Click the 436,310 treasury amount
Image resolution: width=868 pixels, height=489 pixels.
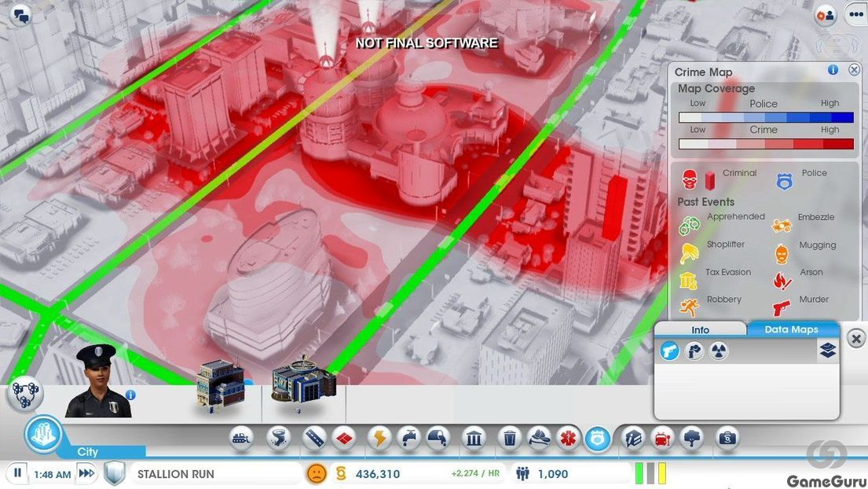tap(378, 474)
